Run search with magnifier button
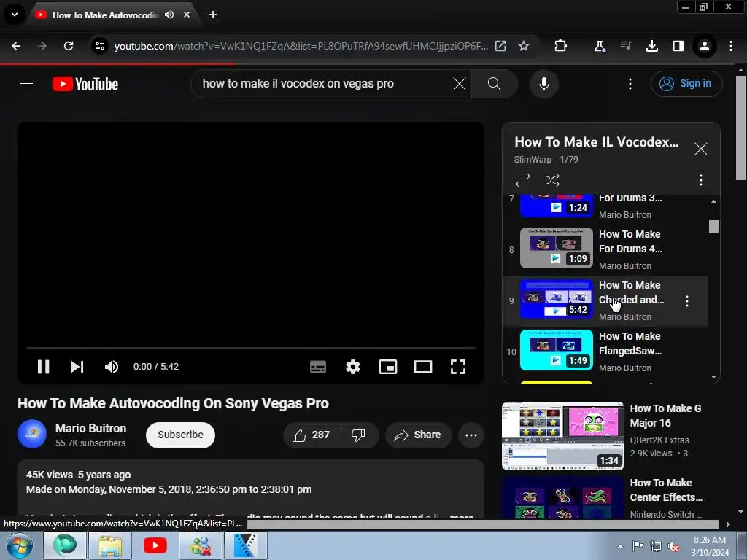Image resolution: width=747 pixels, height=560 pixels. pos(494,84)
